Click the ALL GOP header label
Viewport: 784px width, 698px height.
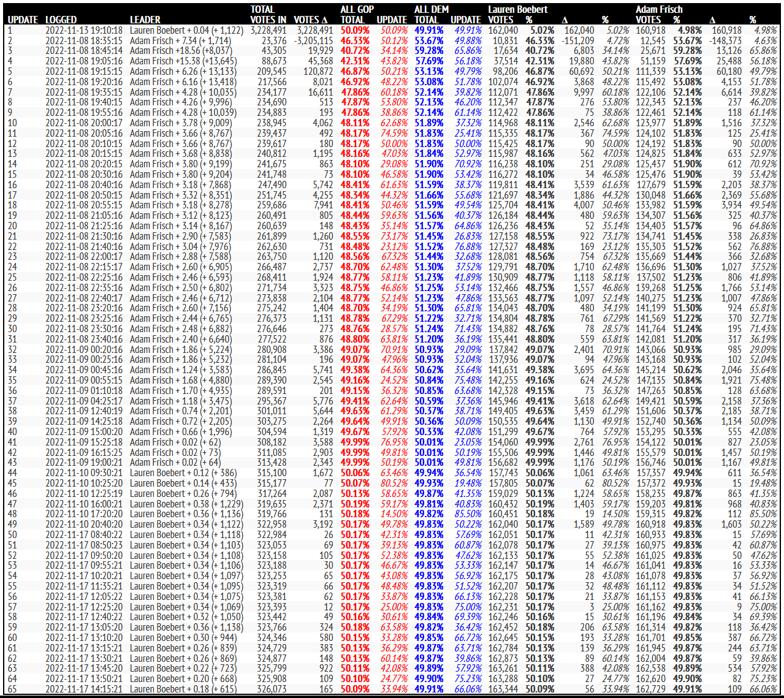tap(357, 10)
